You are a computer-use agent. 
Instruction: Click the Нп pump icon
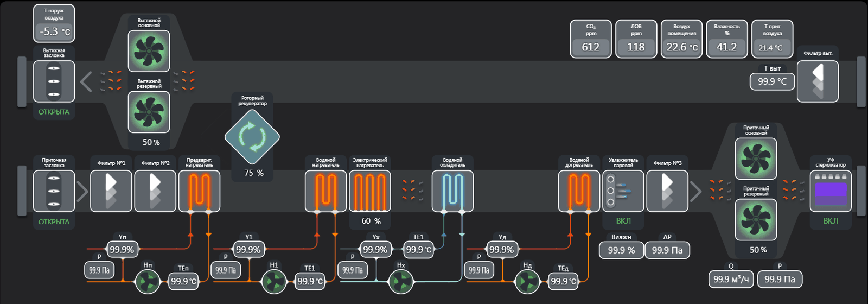(x=148, y=282)
